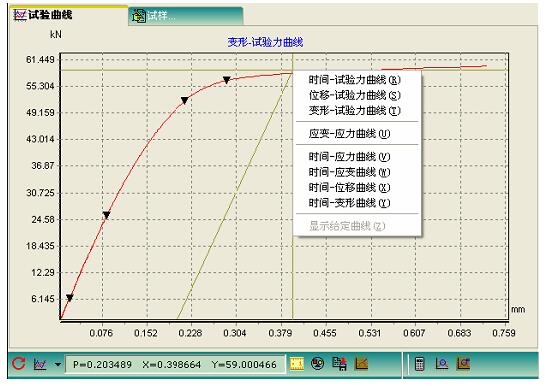Open the curve type dropdown arrow

pyautogui.click(x=58, y=364)
